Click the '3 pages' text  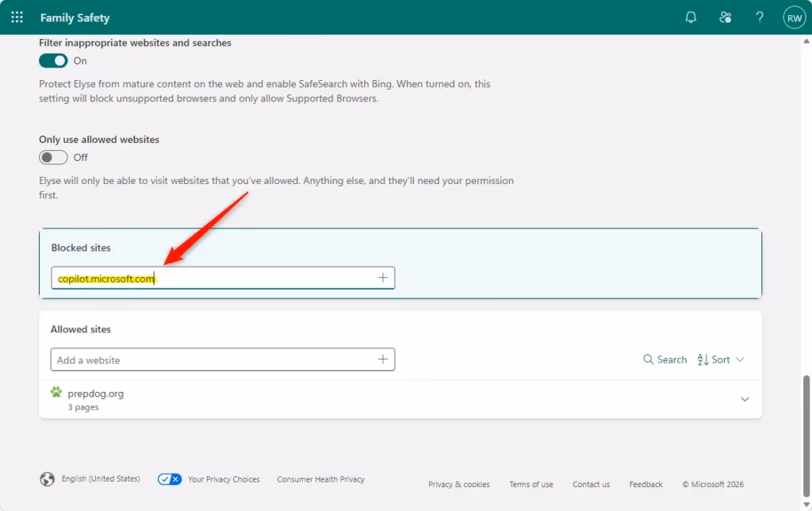tap(82, 407)
